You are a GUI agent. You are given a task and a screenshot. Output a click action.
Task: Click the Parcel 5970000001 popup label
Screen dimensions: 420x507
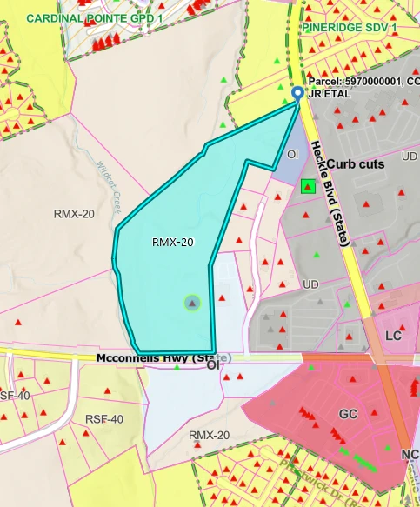point(364,88)
